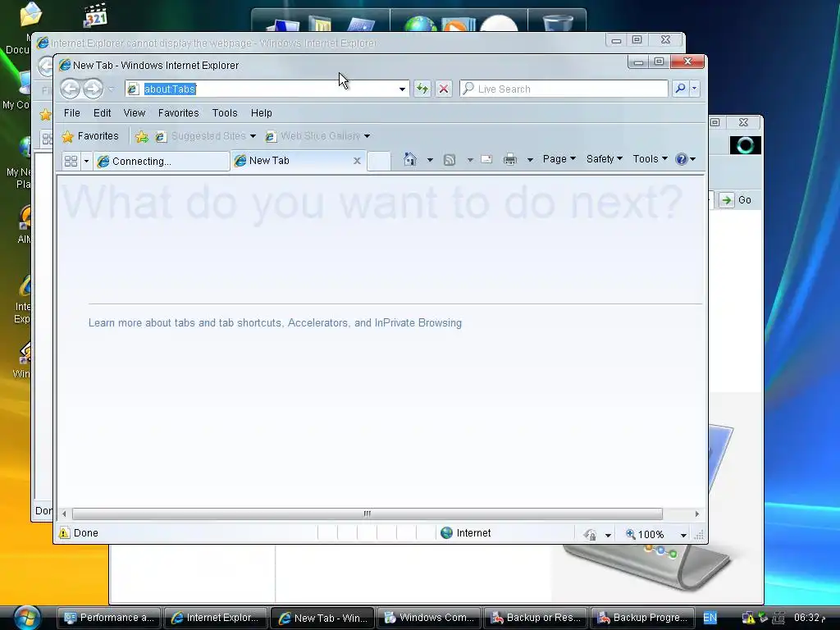Image resolution: width=840 pixels, height=630 pixels.
Task: Click the Favorites star button
Action: pyautogui.click(x=90, y=136)
